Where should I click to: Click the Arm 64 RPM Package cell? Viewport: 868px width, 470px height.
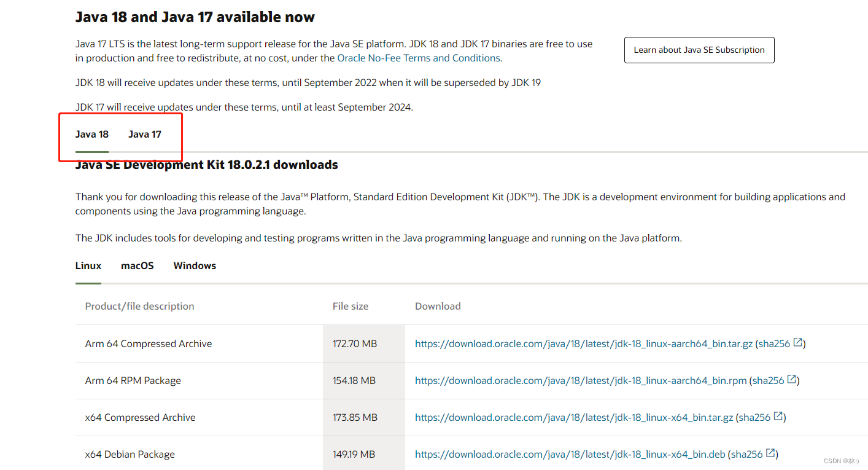pyautogui.click(x=199, y=380)
